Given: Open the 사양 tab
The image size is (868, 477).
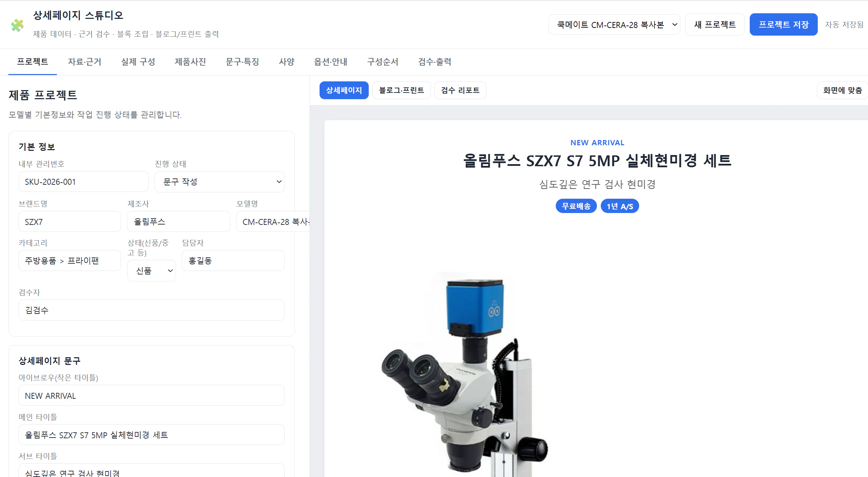Looking at the screenshot, I should pyautogui.click(x=287, y=62).
